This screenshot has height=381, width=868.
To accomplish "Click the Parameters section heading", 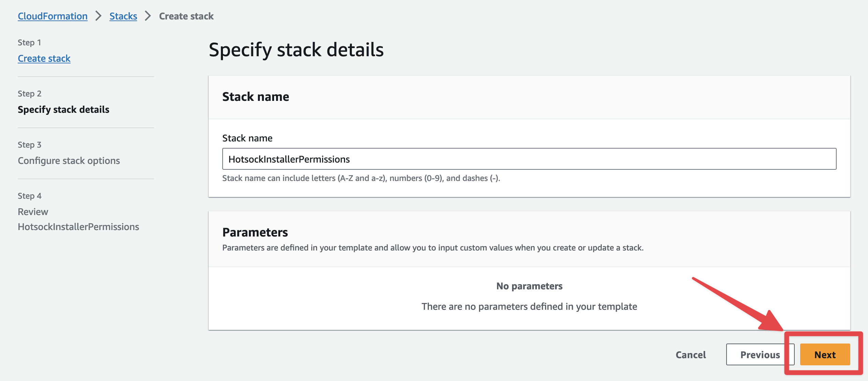I will point(255,232).
